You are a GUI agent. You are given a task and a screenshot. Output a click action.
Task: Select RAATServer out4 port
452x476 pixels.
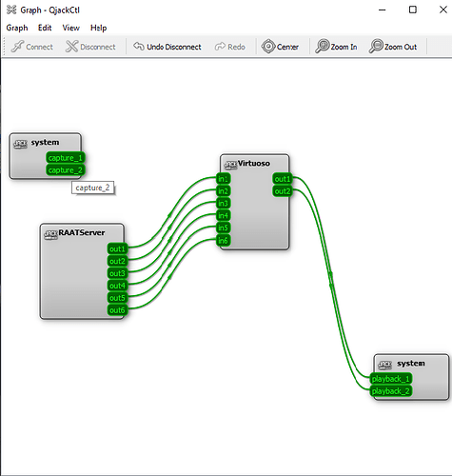[x=117, y=286]
